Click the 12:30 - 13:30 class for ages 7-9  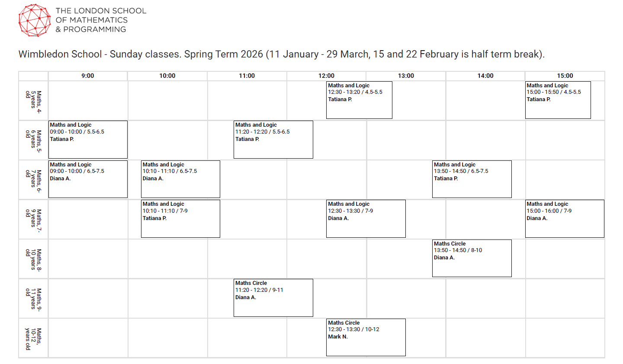coord(366,218)
